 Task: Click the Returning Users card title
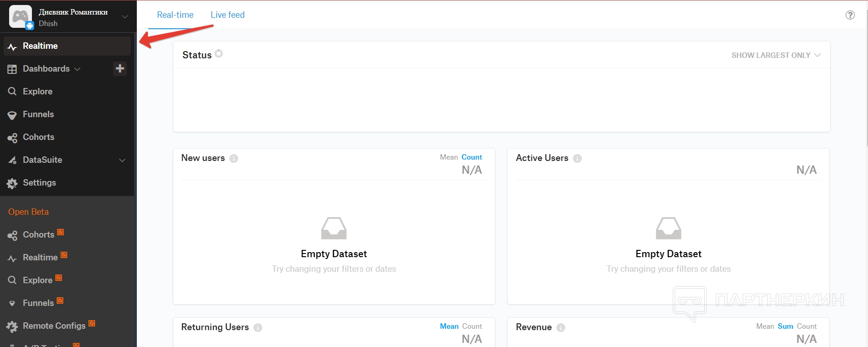tap(215, 327)
